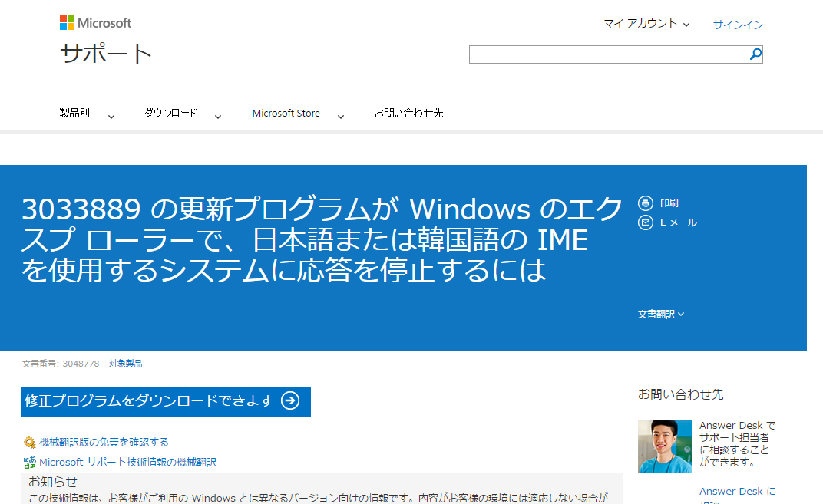
Task: Click the お知らせ heading
Action: (x=53, y=482)
